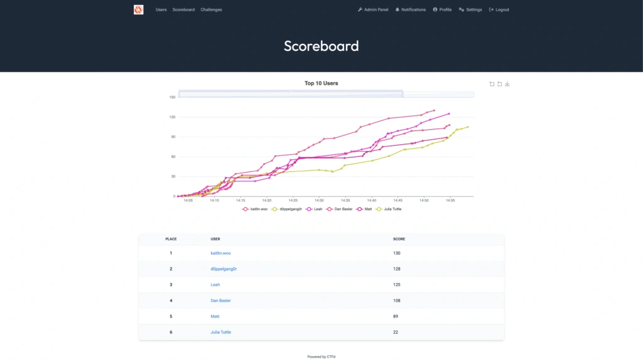Open the Notifications bell icon

396,9
